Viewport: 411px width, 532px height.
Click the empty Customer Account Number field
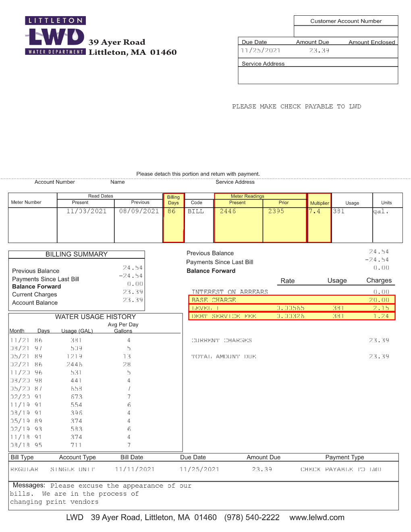click(346, 31)
